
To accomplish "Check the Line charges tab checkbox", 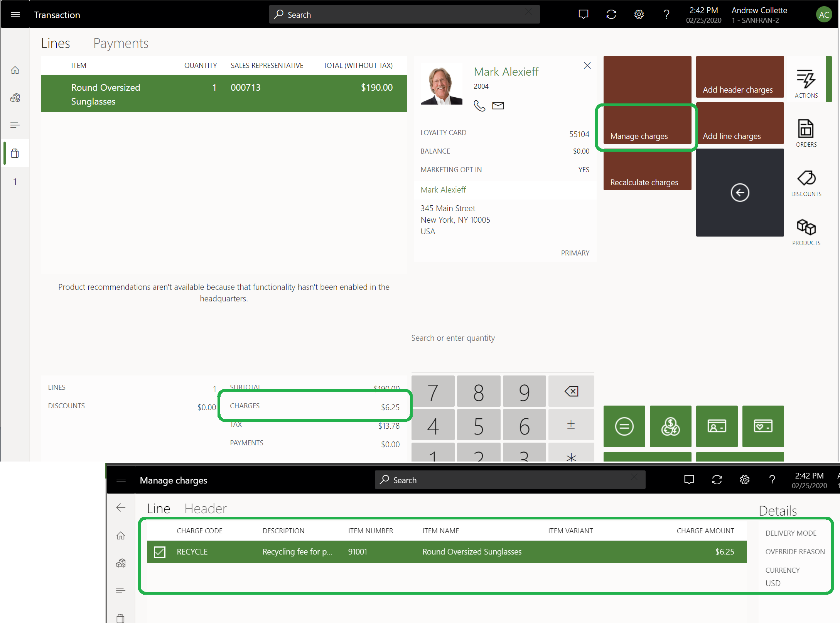I will coord(160,551).
